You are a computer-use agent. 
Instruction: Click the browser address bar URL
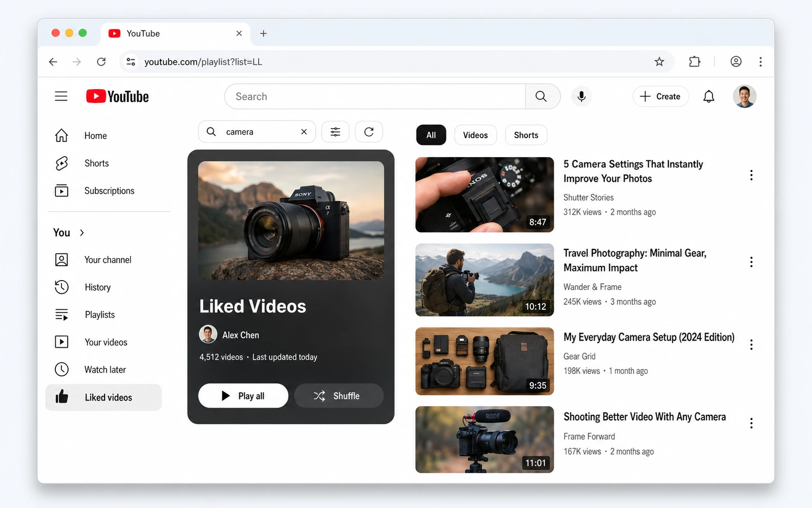(203, 61)
